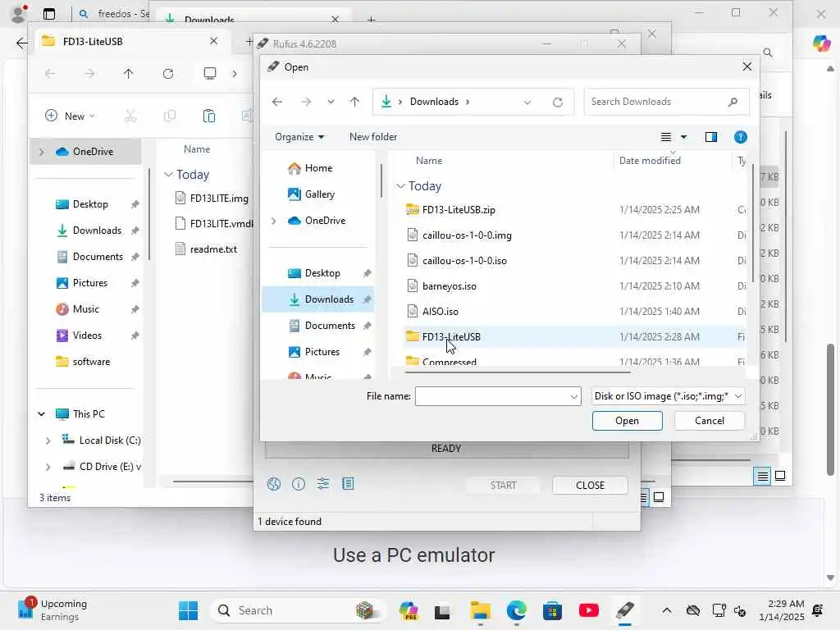Click Cut icon in Explorer toolbar
The image size is (840, 630).
coord(130,116)
